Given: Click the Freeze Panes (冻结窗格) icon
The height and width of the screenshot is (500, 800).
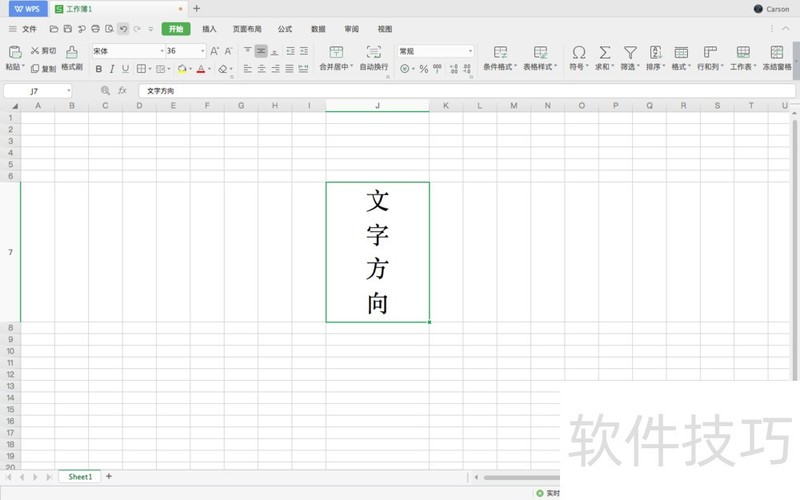Looking at the screenshot, I should tap(776, 52).
